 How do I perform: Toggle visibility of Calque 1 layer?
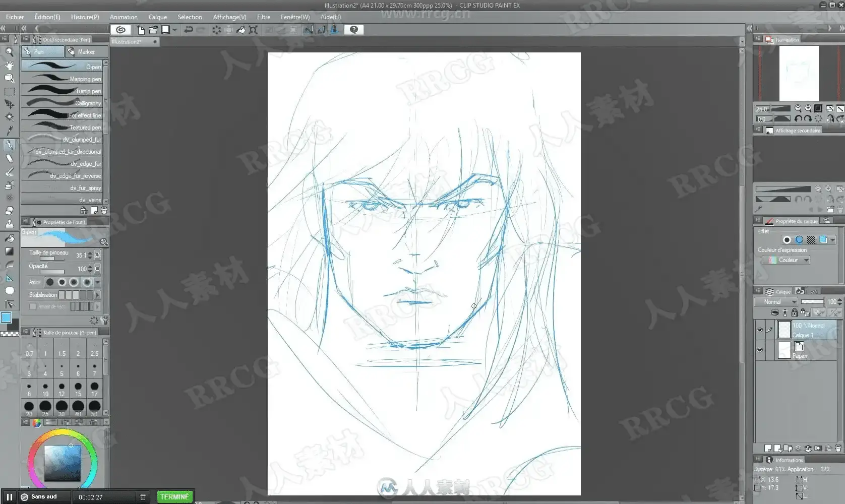760,330
